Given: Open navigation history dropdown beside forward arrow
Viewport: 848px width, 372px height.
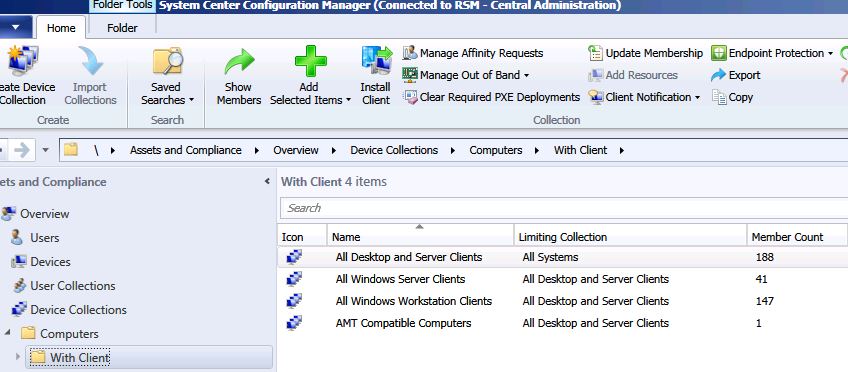Looking at the screenshot, I should 45,150.
